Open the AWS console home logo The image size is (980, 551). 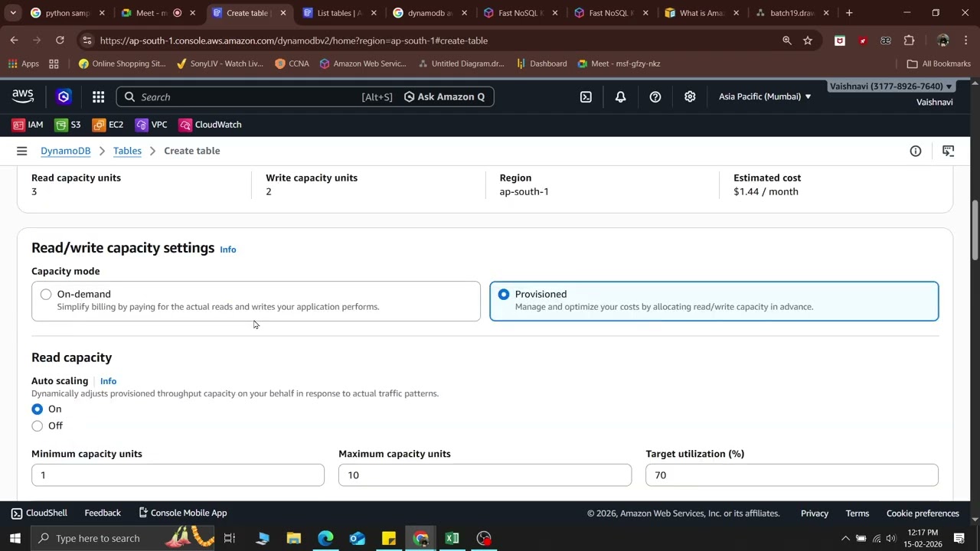[x=23, y=96]
